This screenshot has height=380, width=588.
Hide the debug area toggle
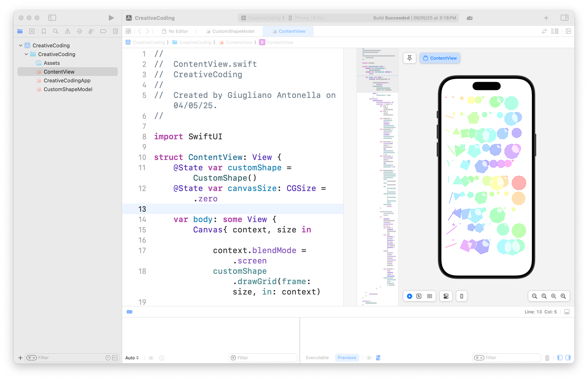[x=567, y=312]
